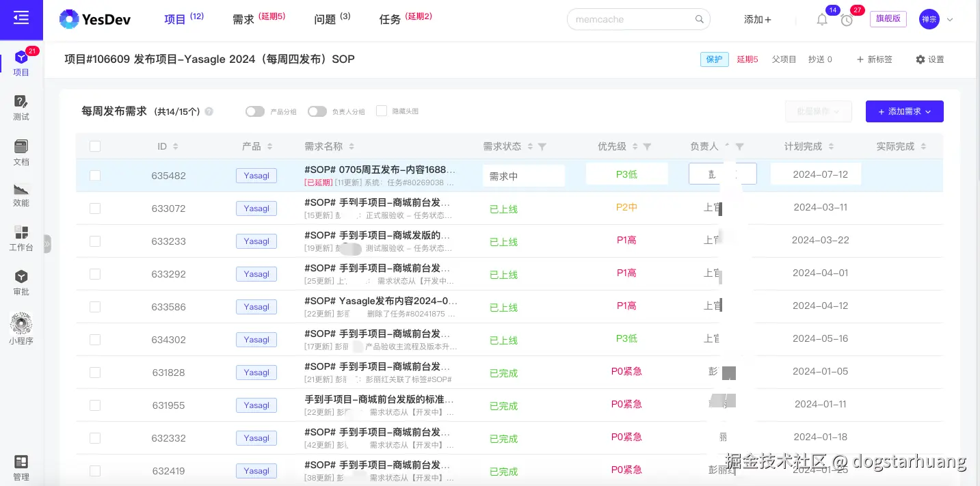
Task: Open the 工作台 sidebar section
Action: 21,239
